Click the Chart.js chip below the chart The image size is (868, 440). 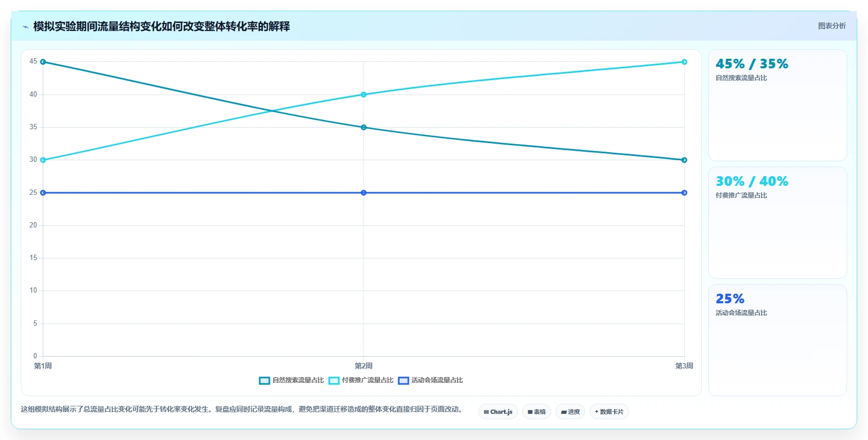pos(498,412)
